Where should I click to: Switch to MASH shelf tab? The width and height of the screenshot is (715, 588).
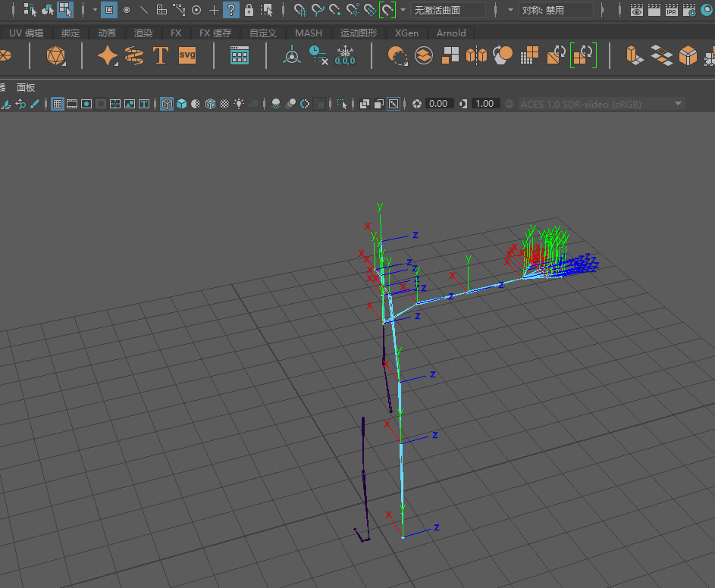pos(309,33)
